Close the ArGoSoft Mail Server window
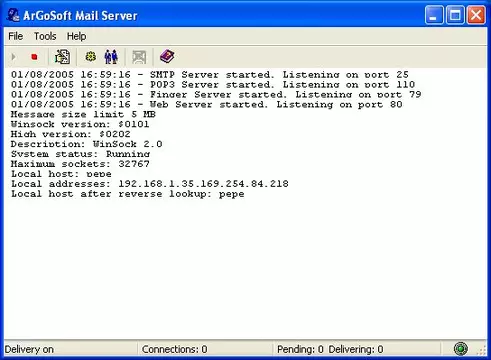This screenshot has height=360, width=491. coord(476,15)
